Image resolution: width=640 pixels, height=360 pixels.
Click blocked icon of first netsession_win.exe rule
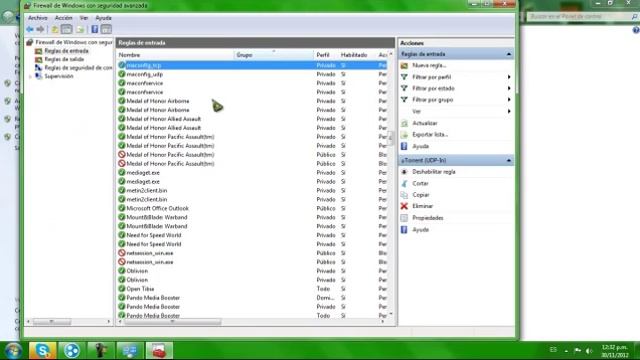pyautogui.click(x=122, y=253)
